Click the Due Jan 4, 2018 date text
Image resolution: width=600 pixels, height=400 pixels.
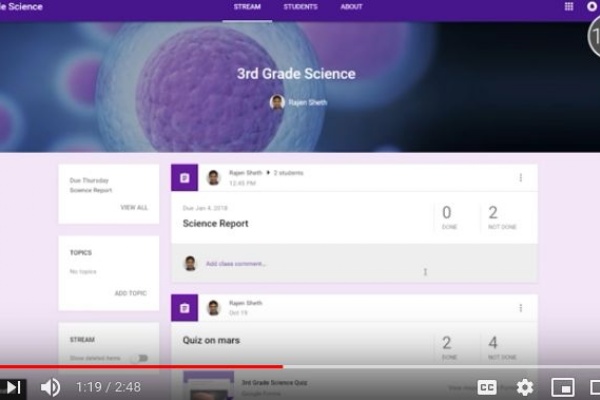coord(205,208)
